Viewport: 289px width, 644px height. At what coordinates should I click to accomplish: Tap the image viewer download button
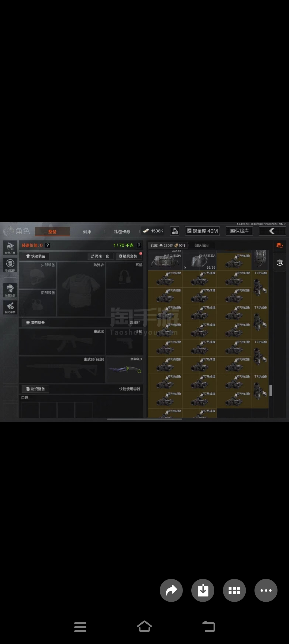(203, 590)
